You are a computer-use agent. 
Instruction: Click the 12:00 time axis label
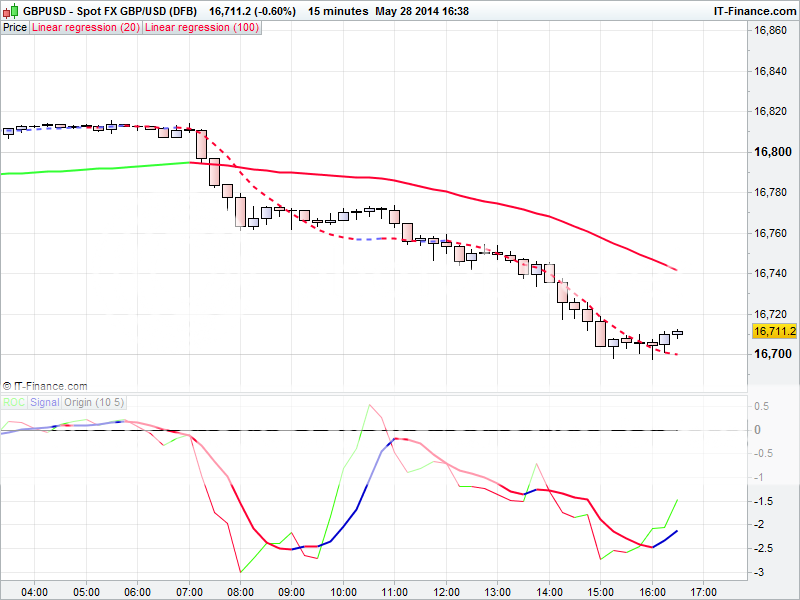tap(446, 592)
